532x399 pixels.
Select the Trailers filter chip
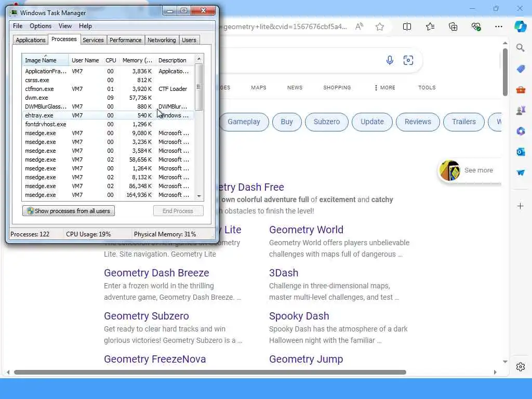pyautogui.click(x=464, y=122)
